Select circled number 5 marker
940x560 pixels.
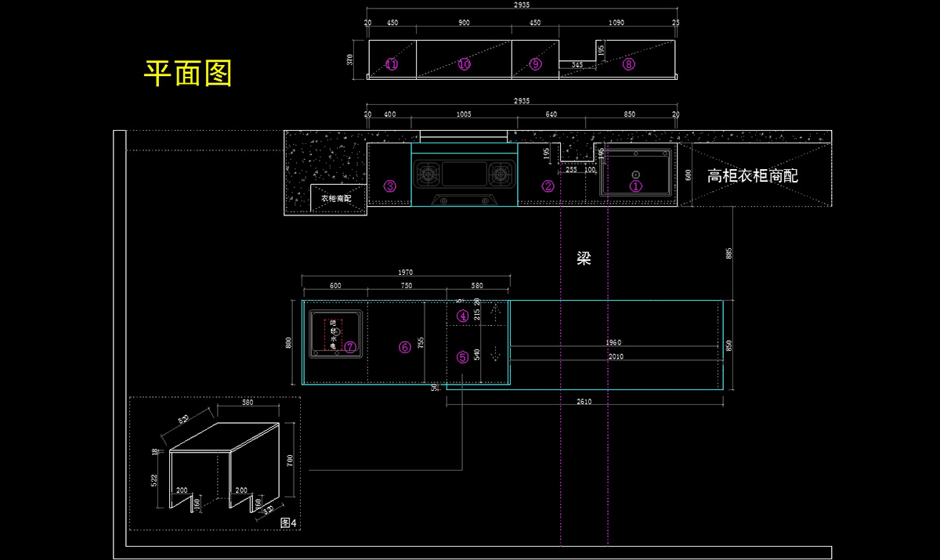tap(463, 357)
